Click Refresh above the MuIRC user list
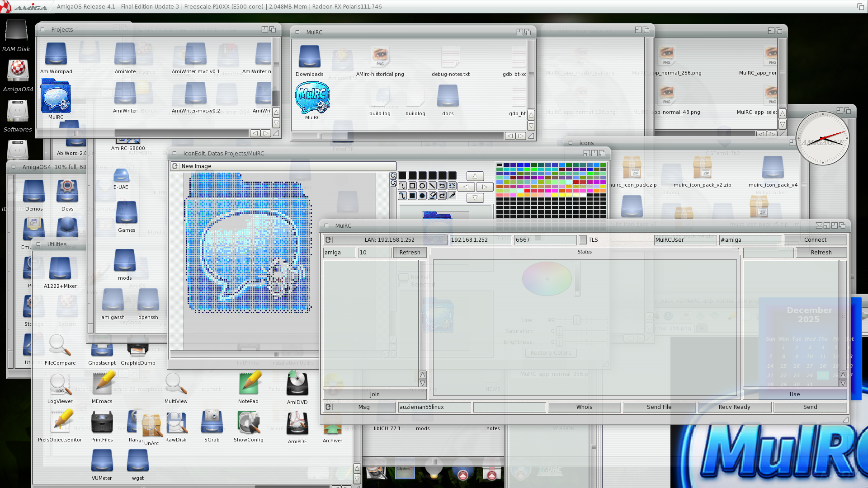 coord(821,253)
